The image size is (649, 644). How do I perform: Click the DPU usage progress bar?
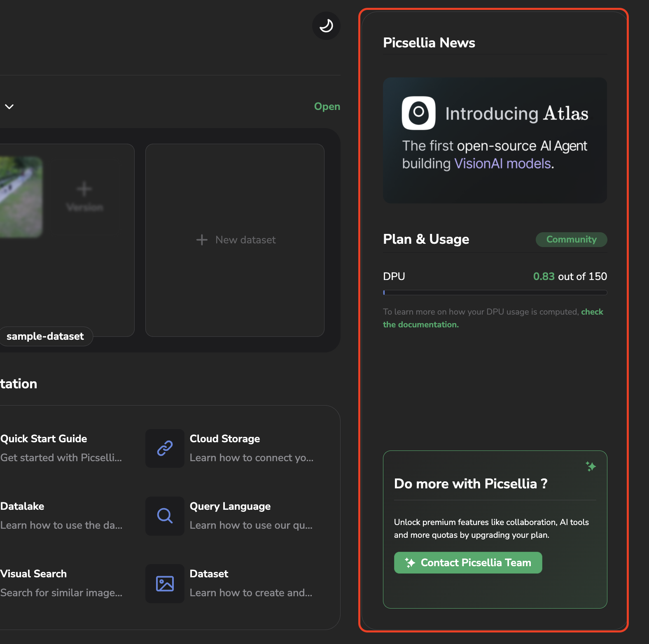point(495,293)
